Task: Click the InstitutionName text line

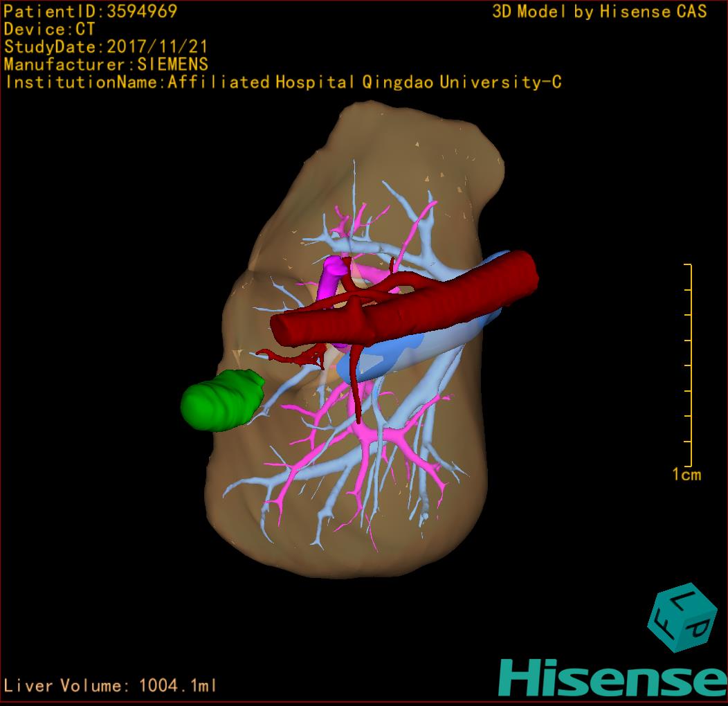Action: [x=282, y=82]
